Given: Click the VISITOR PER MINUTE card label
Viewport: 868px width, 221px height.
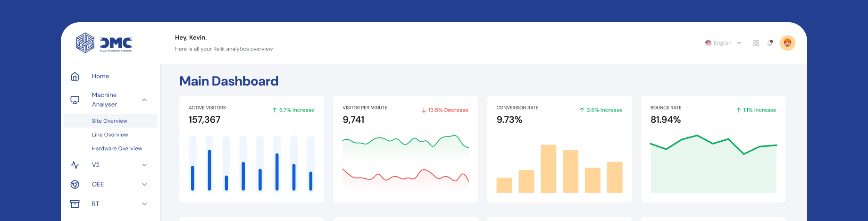Looking at the screenshot, I should pyautogui.click(x=365, y=108).
